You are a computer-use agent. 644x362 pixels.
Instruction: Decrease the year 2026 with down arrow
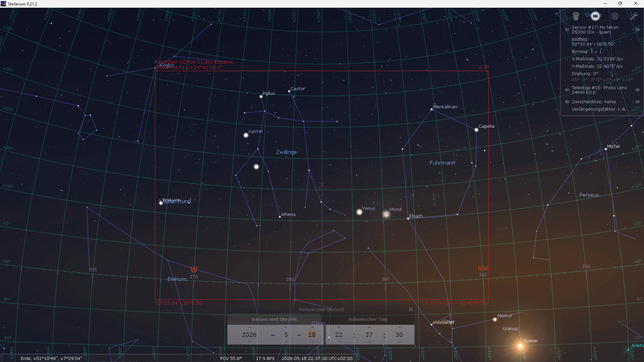[x=249, y=342]
